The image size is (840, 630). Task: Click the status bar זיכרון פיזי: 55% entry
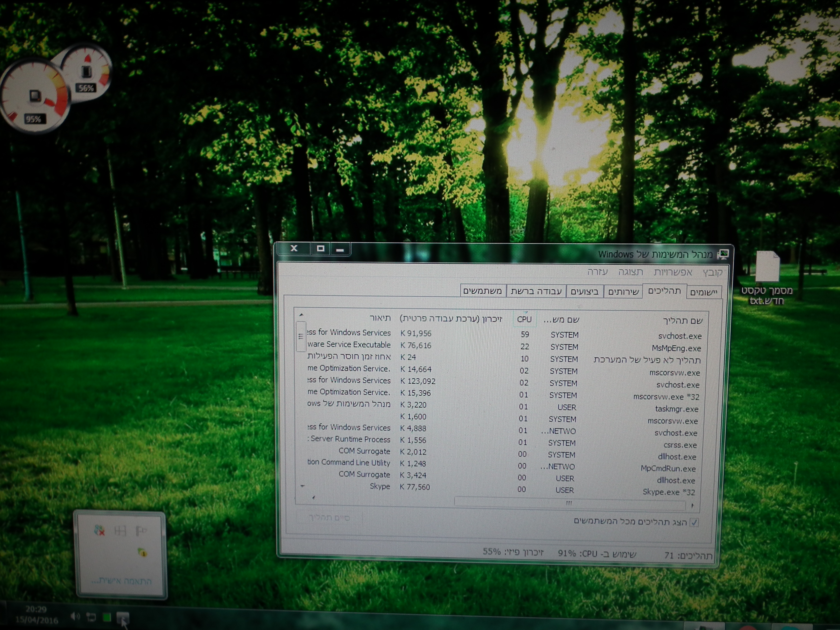(x=513, y=552)
